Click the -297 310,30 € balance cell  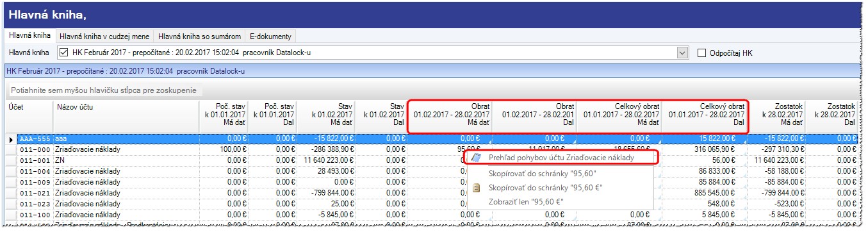pos(777,149)
